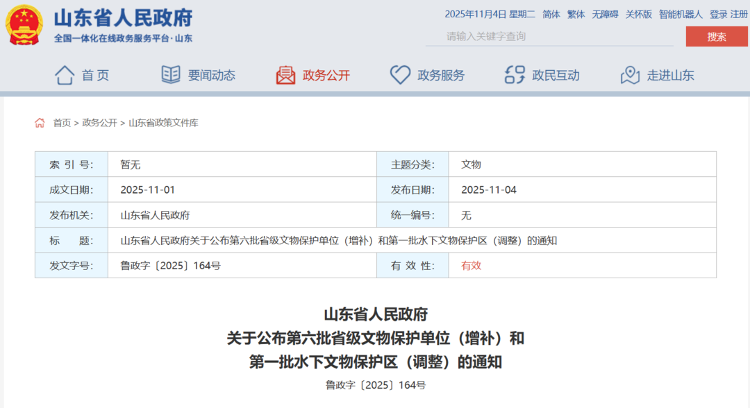
Task: Click the 全国一体化在线政务服务平台·山东 subtitle
Action: pyautogui.click(x=123, y=38)
